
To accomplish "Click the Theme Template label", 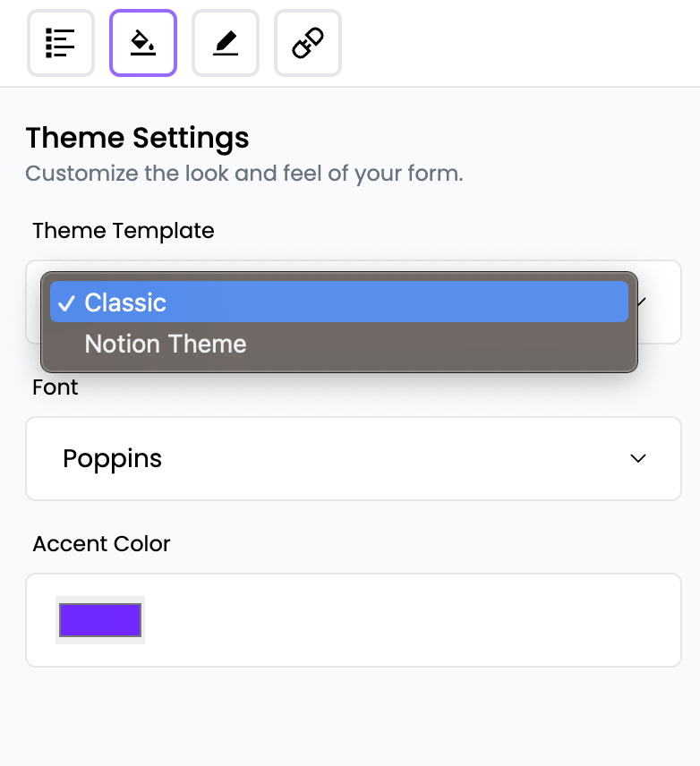I will coord(124,230).
